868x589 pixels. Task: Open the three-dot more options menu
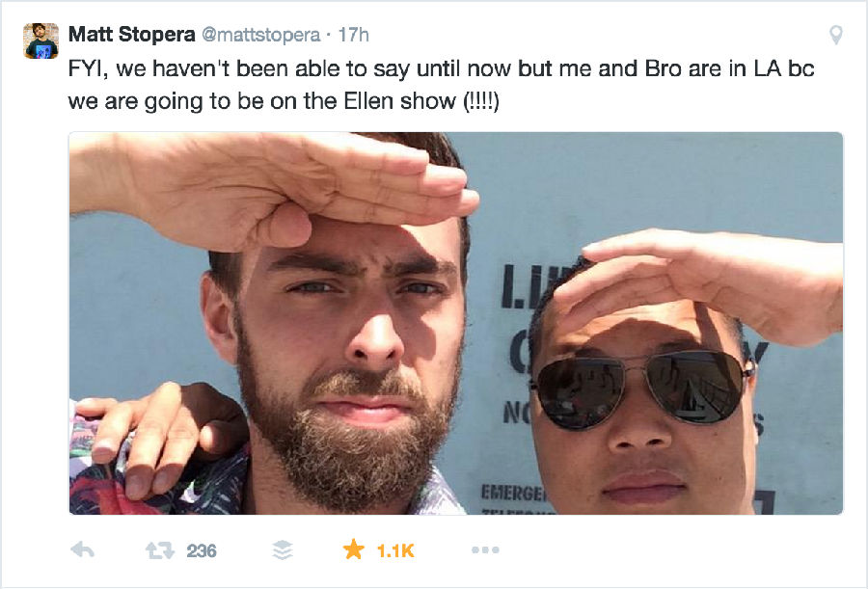[485, 549]
